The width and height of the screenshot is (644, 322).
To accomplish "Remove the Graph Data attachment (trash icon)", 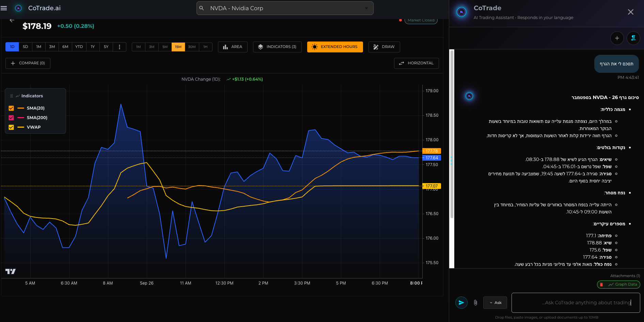I will pyautogui.click(x=601, y=285).
